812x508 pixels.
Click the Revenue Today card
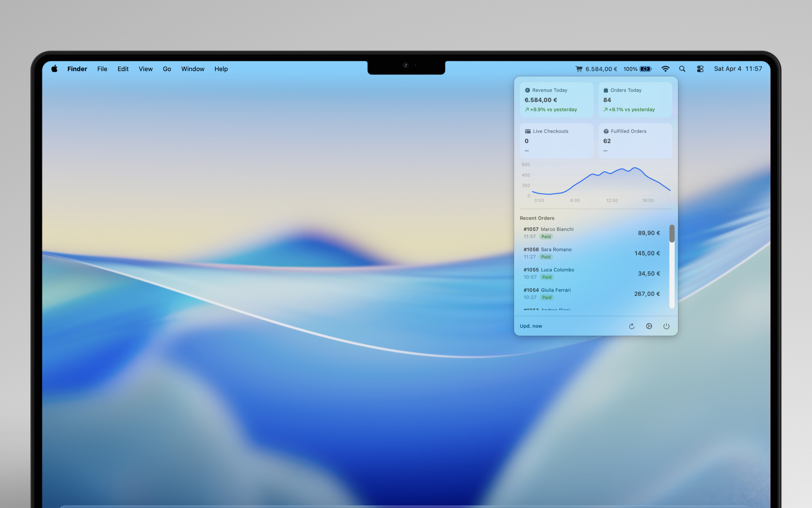coord(557,100)
